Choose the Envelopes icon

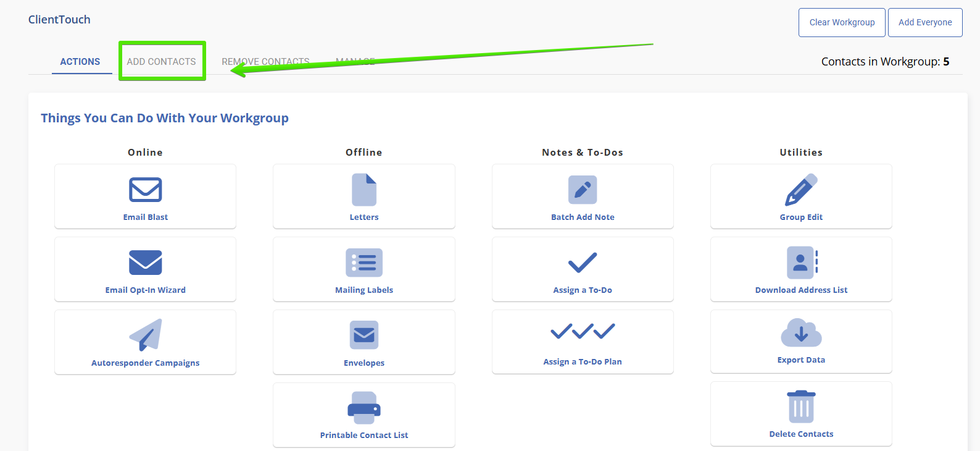[364, 335]
